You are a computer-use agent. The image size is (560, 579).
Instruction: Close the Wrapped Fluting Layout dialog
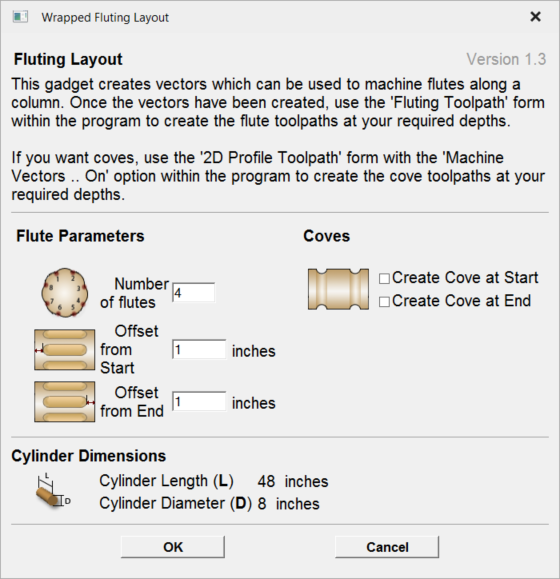click(535, 17)
